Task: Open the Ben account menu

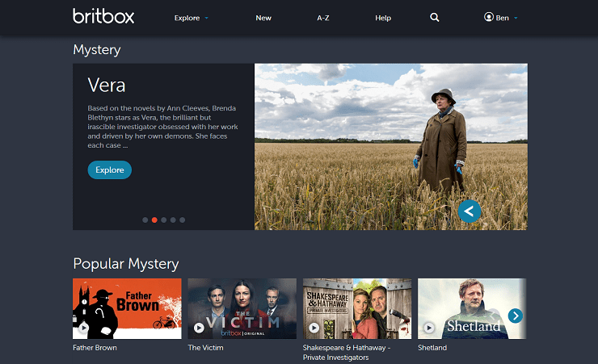Action: pyautogui.click(x=503, y=18)
